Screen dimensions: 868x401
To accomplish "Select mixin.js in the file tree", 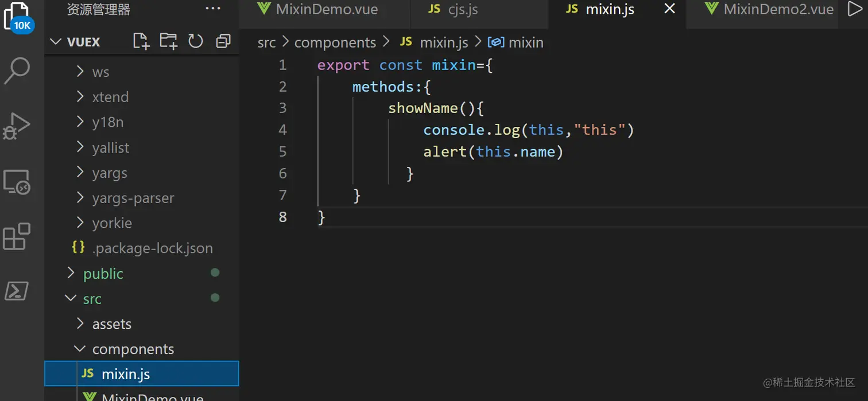I will [x=142, y=374].
